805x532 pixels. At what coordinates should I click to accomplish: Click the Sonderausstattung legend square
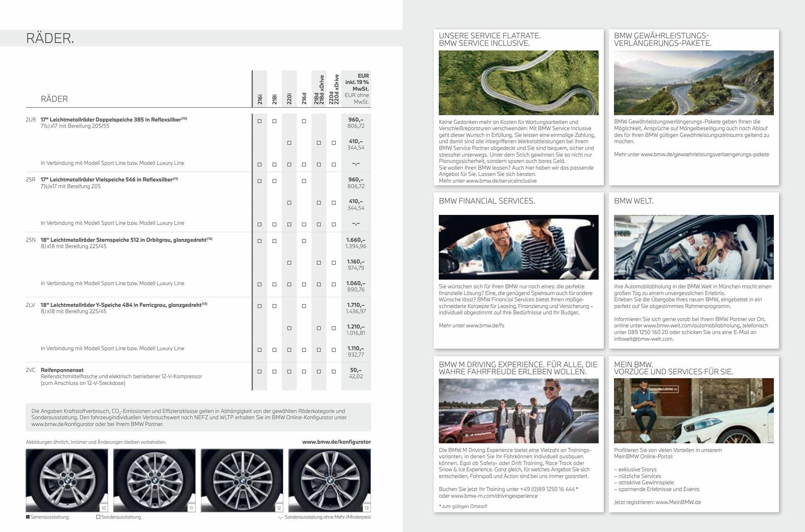98,517
